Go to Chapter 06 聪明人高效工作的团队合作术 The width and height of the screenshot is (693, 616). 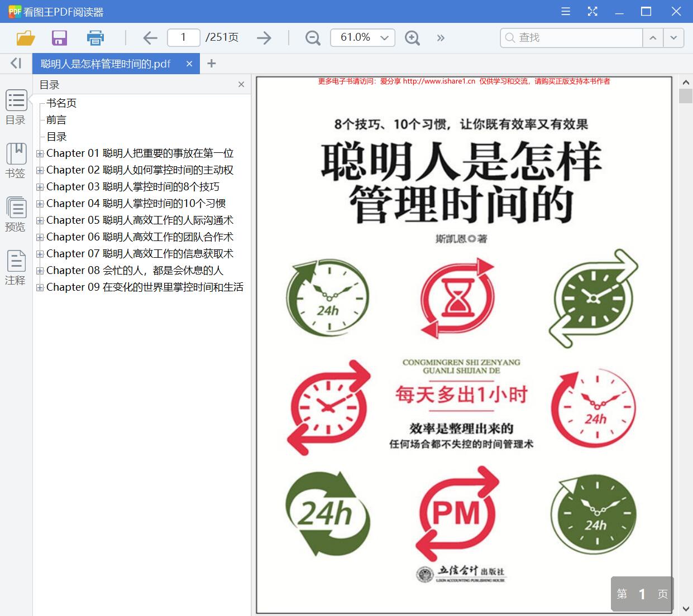[x=140, y=237]
